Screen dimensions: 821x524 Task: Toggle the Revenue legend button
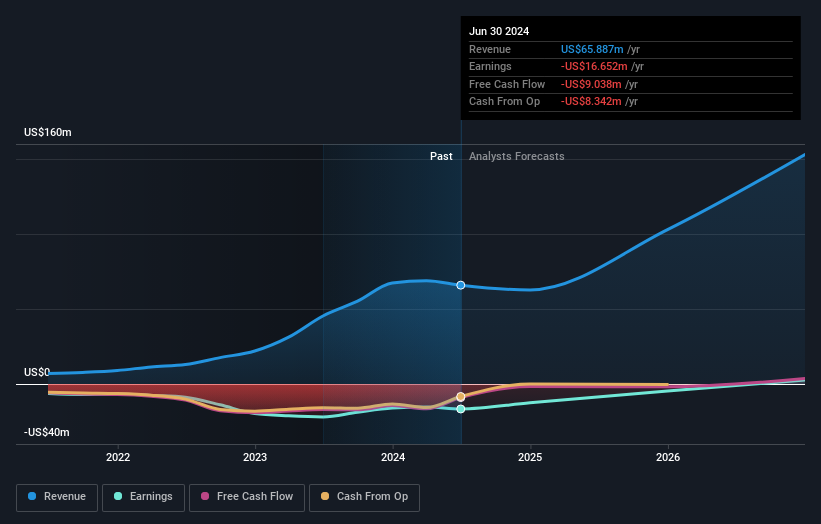click(x=57, y=497)
